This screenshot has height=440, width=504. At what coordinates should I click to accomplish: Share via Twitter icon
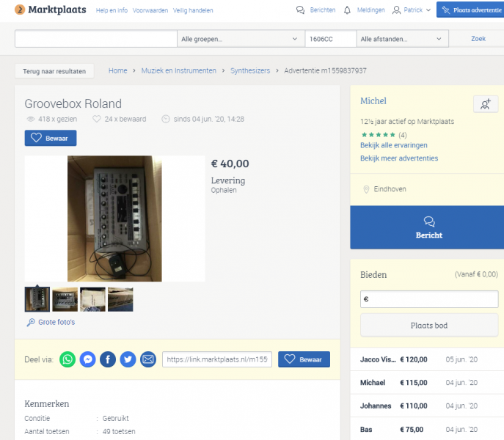click(128, 359)
